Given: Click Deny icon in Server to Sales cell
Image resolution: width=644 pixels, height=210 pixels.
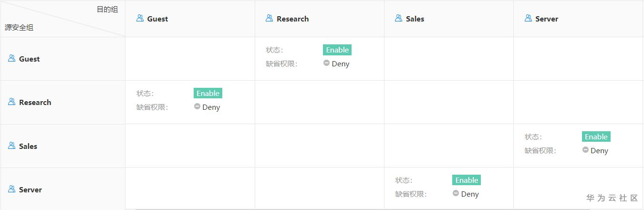Looking at the screenshot, I should (x=456, y=193).
